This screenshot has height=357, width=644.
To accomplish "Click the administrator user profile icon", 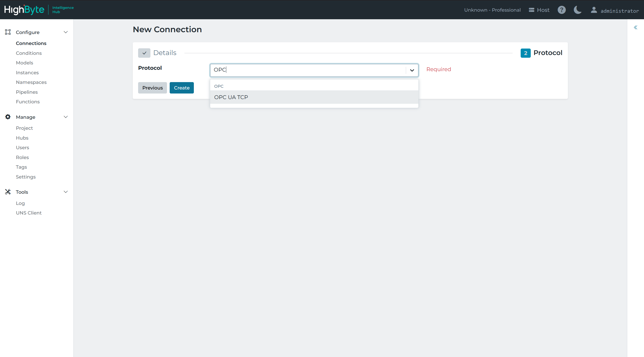I will pos(594,10).
